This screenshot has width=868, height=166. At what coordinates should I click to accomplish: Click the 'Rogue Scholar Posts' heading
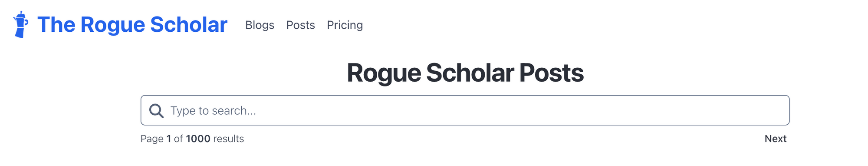[x=465, y=73]
